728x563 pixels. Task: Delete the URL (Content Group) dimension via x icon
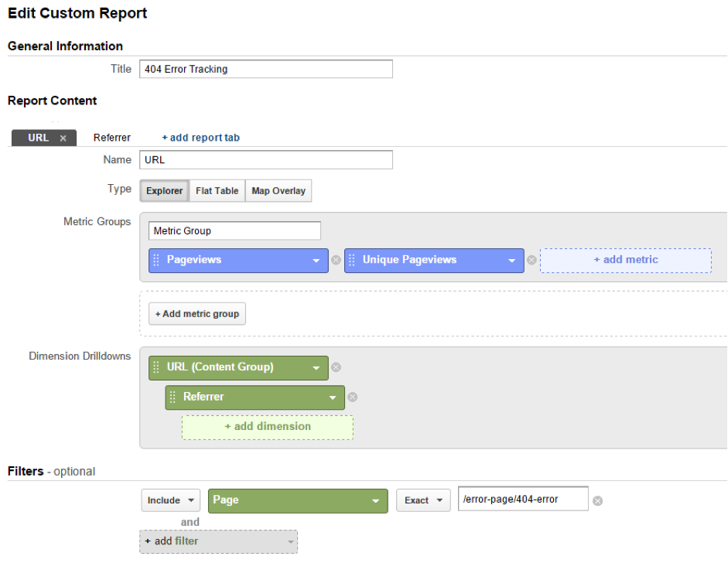coord(336,368)
